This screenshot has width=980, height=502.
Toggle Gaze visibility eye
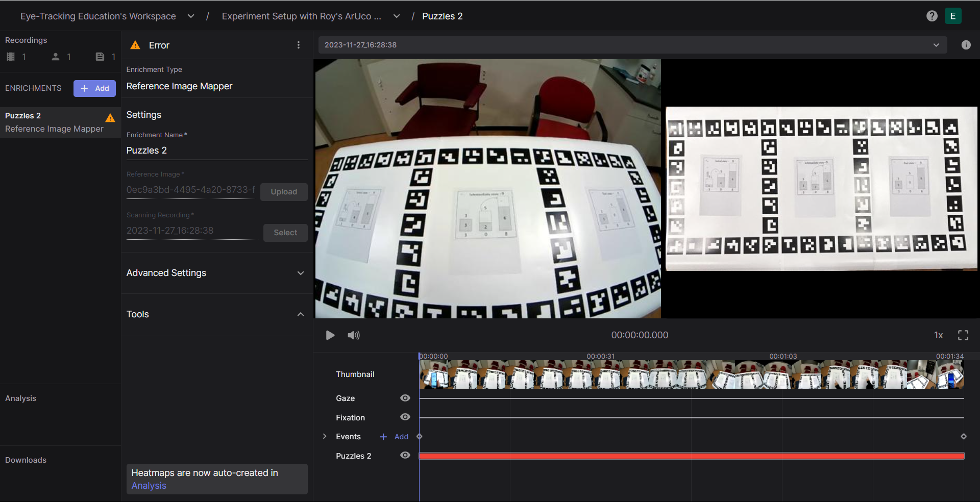[x=405, y=398]
